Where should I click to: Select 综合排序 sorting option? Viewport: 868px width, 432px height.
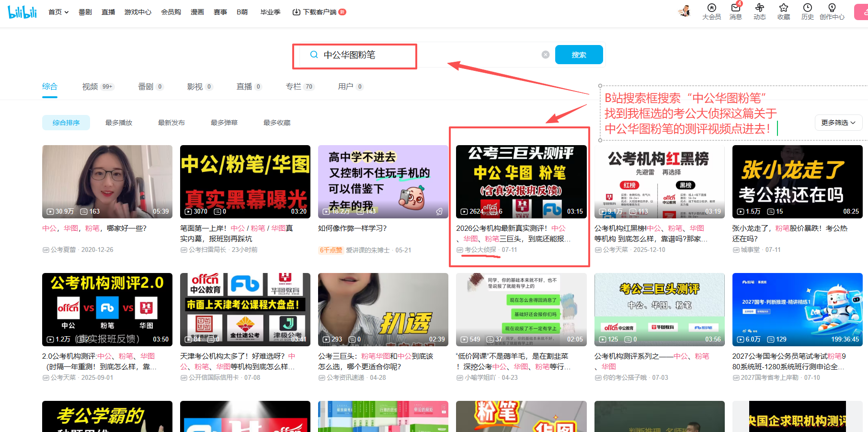[x=66, y=123]
